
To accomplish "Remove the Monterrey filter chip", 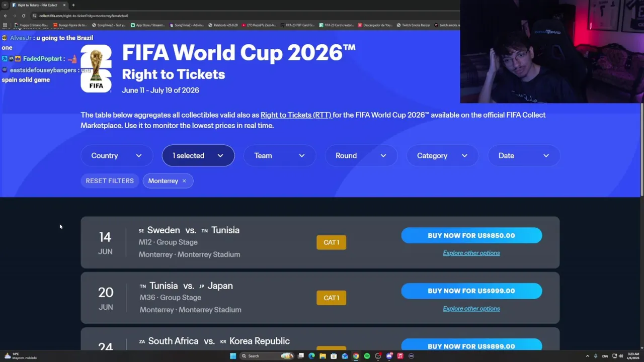I will coord(184,181).
